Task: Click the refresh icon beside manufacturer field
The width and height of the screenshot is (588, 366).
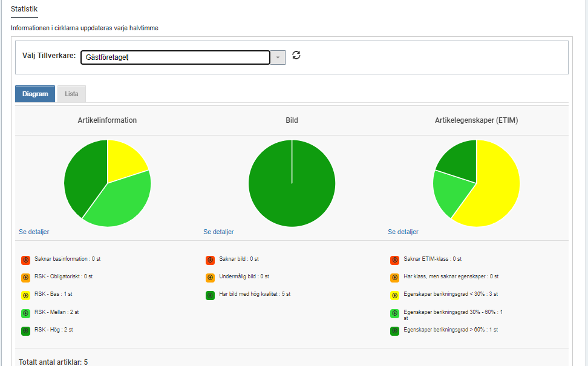Action: 296,56
